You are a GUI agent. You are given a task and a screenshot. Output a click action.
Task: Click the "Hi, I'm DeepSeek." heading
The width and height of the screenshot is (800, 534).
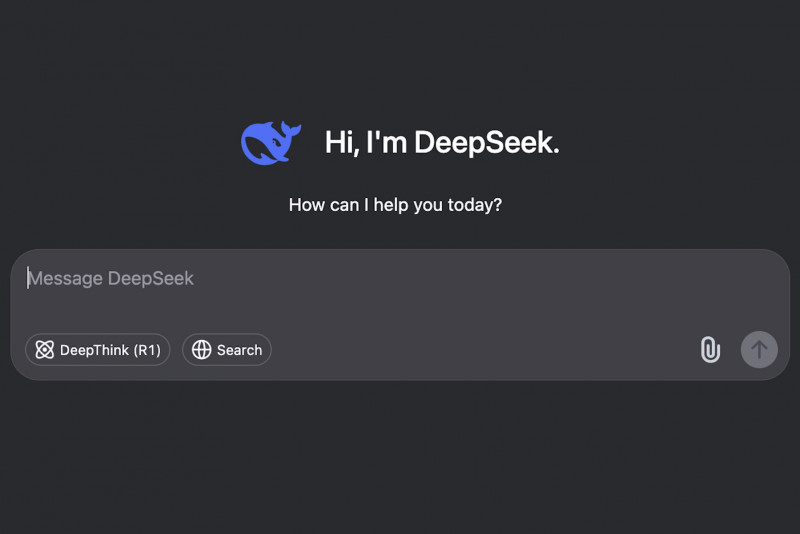[442, 142]
